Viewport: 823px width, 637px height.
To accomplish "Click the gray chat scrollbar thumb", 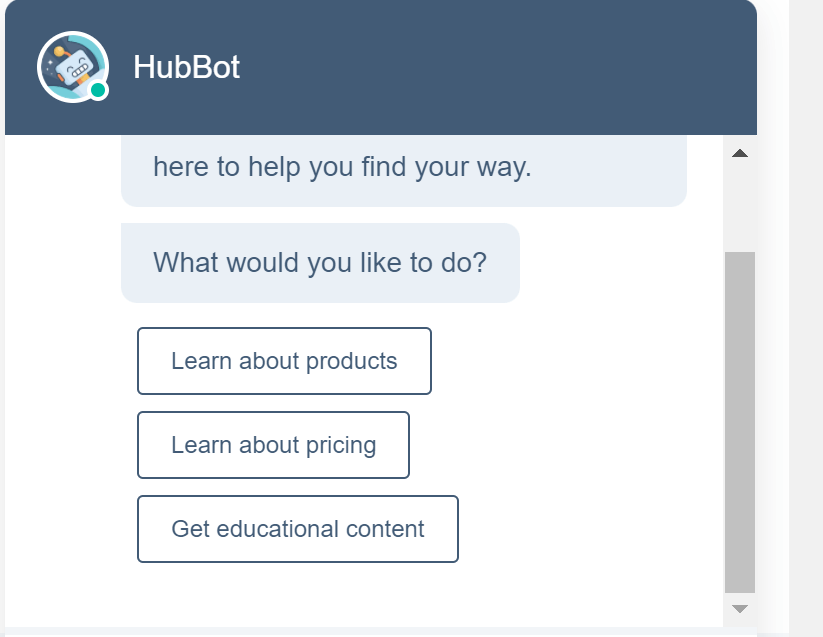I will pyautogui.click(x=740, y=420).
